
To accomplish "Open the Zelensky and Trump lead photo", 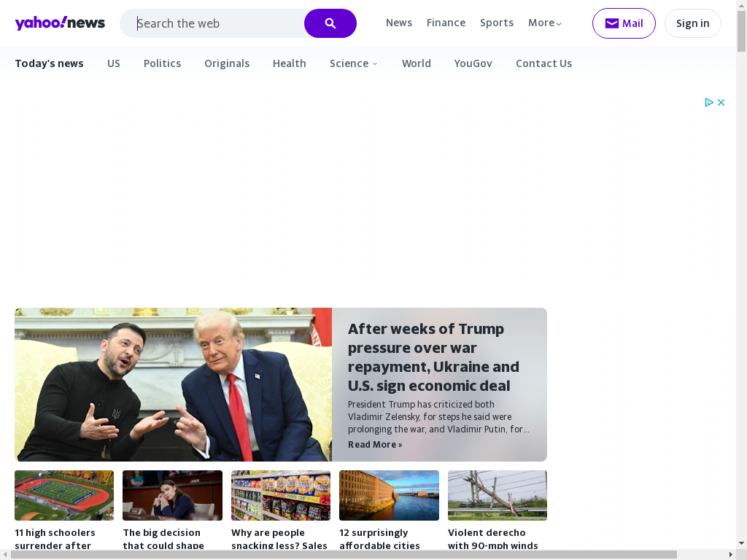I will coord(174,384).
